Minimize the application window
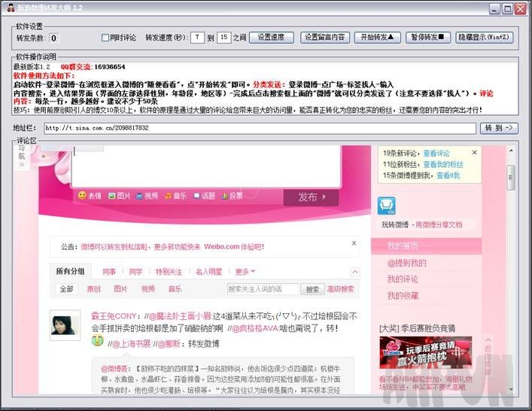532x411 pixels. click(495, 8)
